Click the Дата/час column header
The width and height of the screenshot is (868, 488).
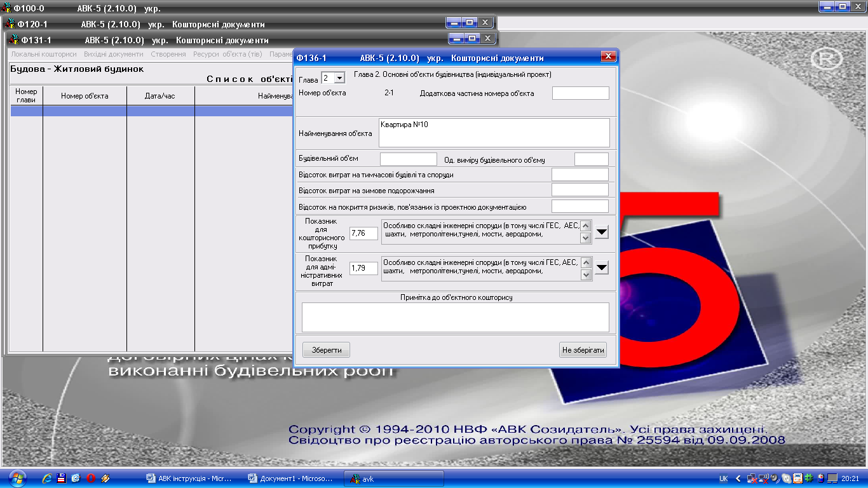pos(160,96)
